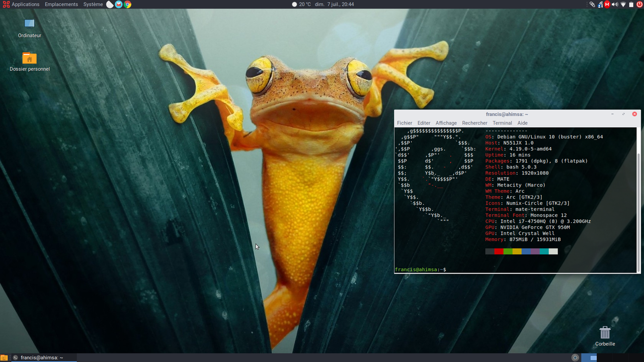644x362 pixels.
Task: Launch the white bean-shaped launcher icon
Action: pos(110,4)
